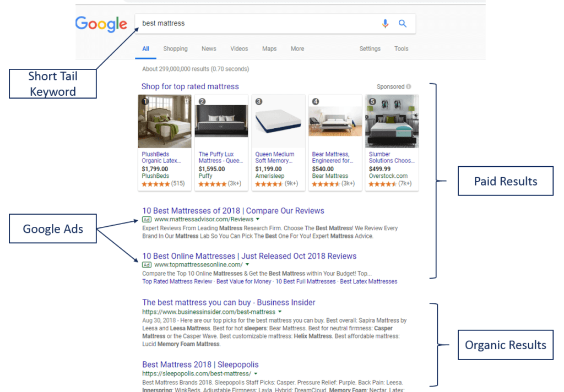Click the Bear Mattress star rating
564x392 pixels.
pyautogui.click(x=326, y=184)
